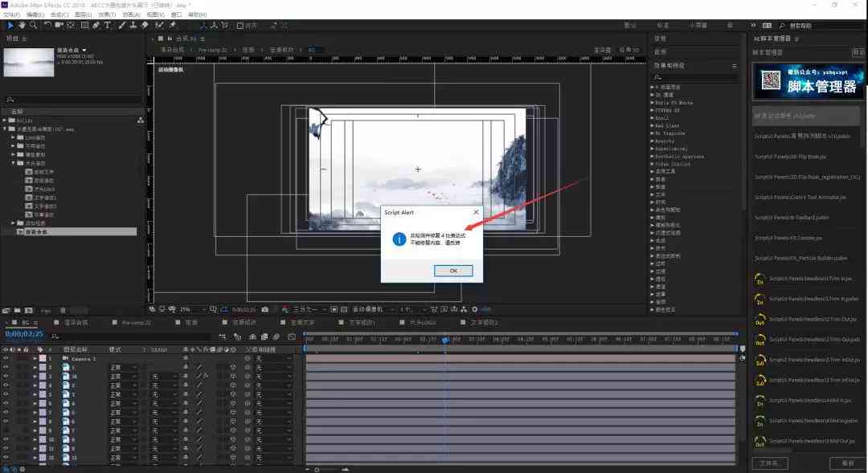Open the Edit menu
The image size is (868, 473).
point(35,14)
